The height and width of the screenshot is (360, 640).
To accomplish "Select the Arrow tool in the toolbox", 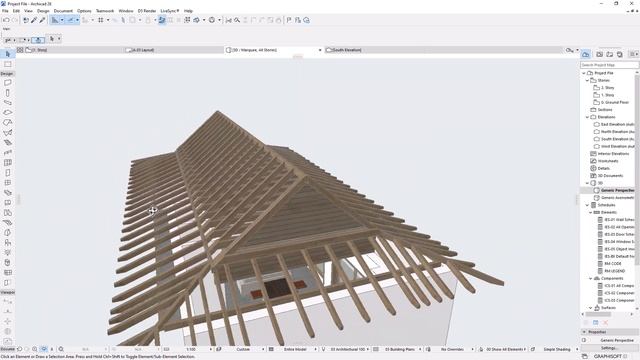I will tap(7, 54).
